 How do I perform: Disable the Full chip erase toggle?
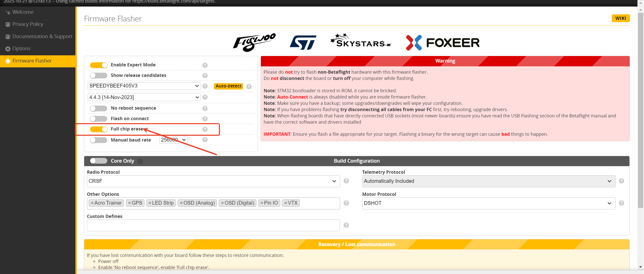(x=99, y=129)
